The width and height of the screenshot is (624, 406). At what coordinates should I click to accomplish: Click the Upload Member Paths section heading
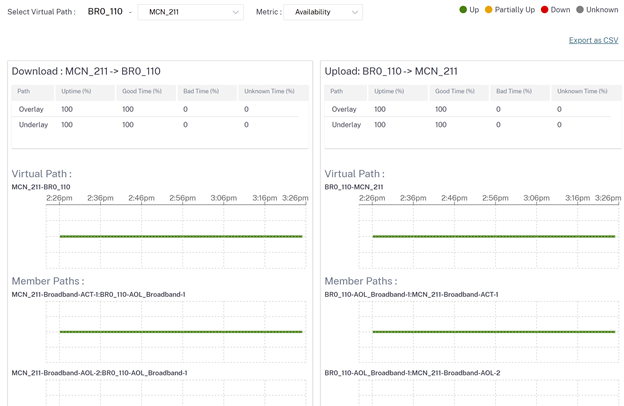361,281
